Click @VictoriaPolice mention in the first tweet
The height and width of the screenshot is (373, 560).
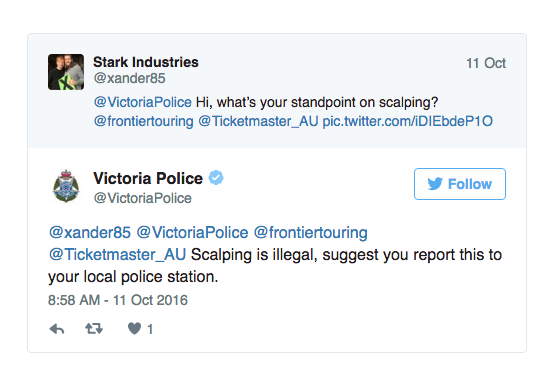tap(142, 103)
